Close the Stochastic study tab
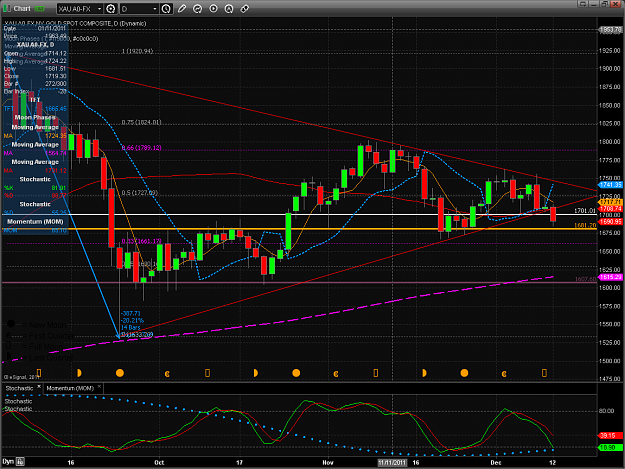 [39, 387]
